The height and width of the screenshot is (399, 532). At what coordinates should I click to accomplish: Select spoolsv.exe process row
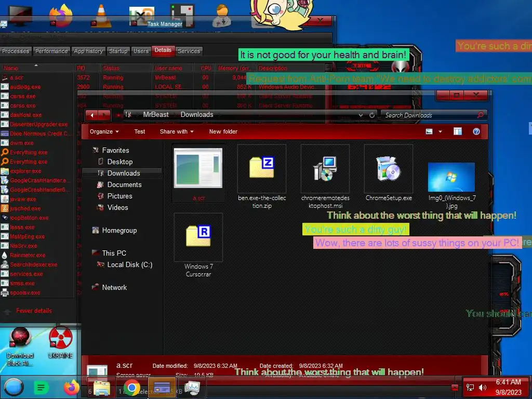(x=37, y=292)
